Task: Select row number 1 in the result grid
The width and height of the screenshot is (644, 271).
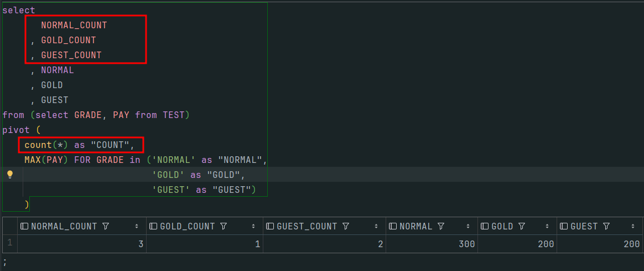Action: click(x=9, y=243)
